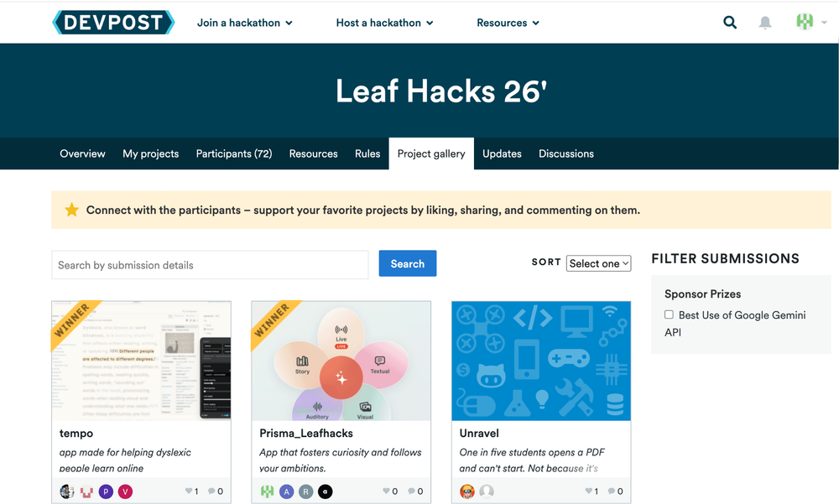Click the Sponsor Prizes heading
The image size is (839, 504).
click(x=702, y=294)
